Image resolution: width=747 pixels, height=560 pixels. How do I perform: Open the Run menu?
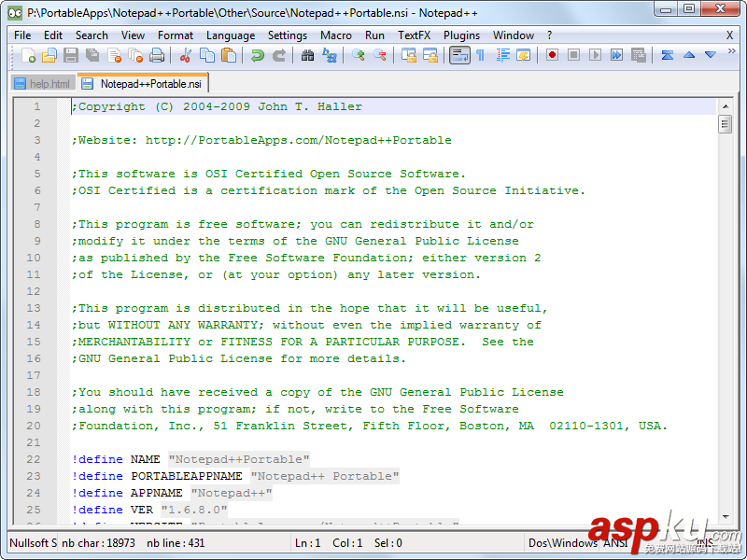[x=374, y=35]
